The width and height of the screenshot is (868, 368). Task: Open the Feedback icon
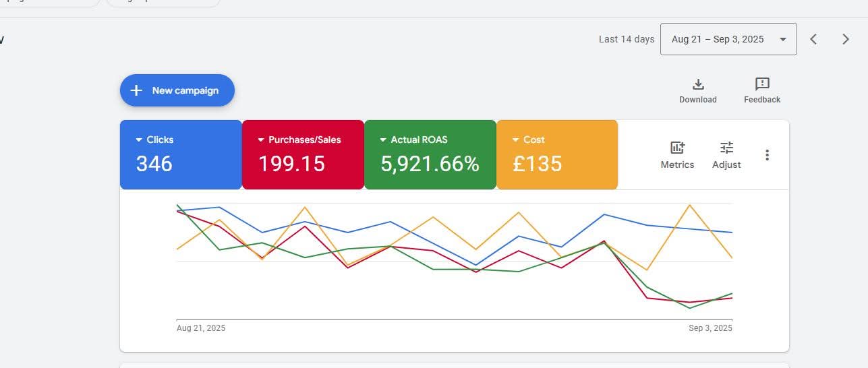(x=762, y=84)
